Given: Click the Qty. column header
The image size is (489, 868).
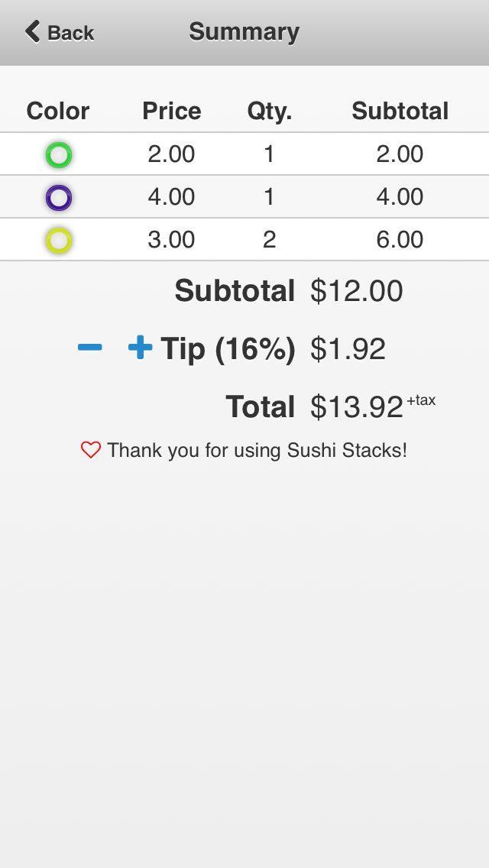Looking at the screenshot, I should (x=270, y=112).
